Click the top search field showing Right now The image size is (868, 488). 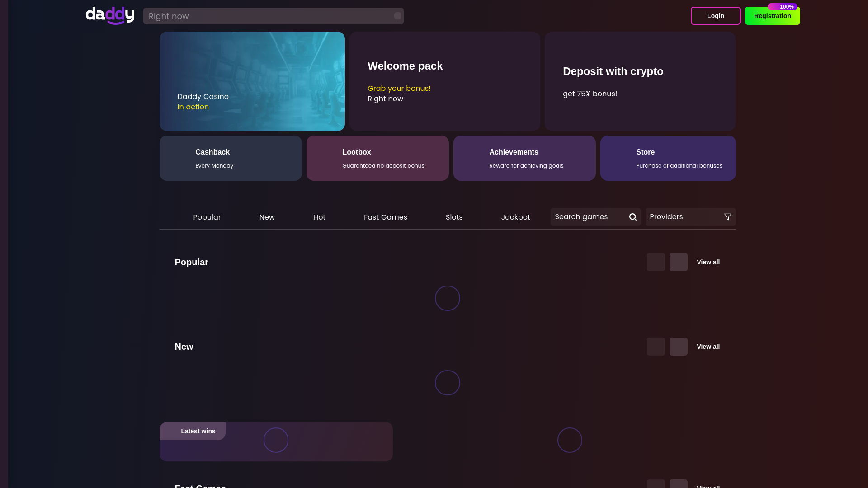click(274, 16)
